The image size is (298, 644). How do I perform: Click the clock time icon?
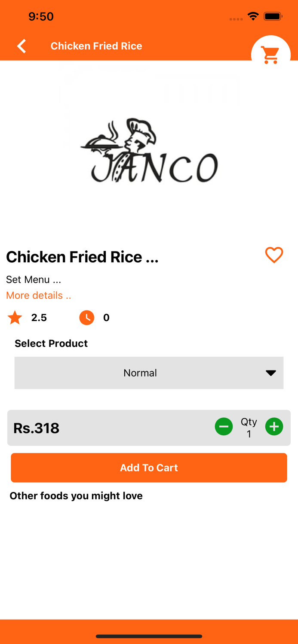(86, 318)
